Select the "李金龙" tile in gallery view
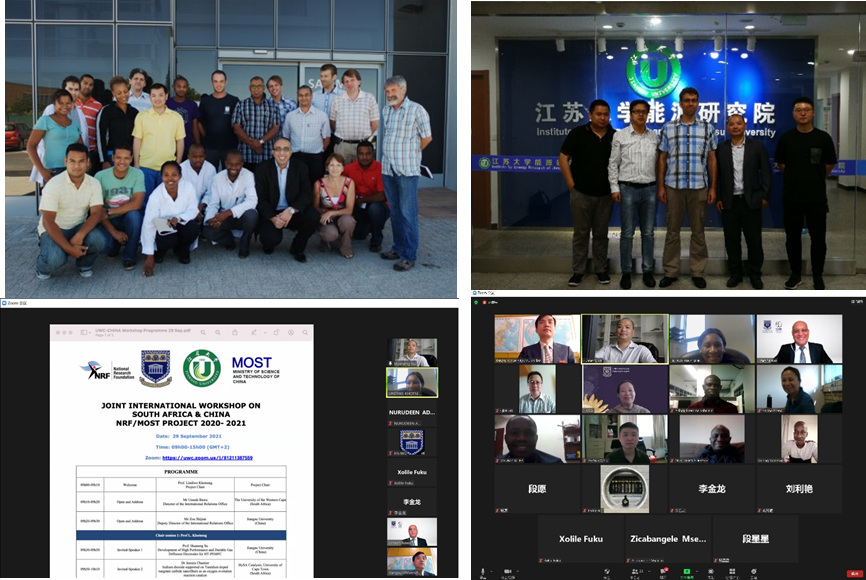Viewport: 866px width, 580px height. point(712,488)
